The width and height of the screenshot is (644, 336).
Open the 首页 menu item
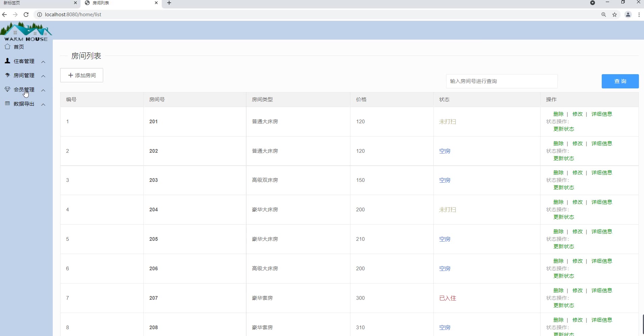(19, 47)
